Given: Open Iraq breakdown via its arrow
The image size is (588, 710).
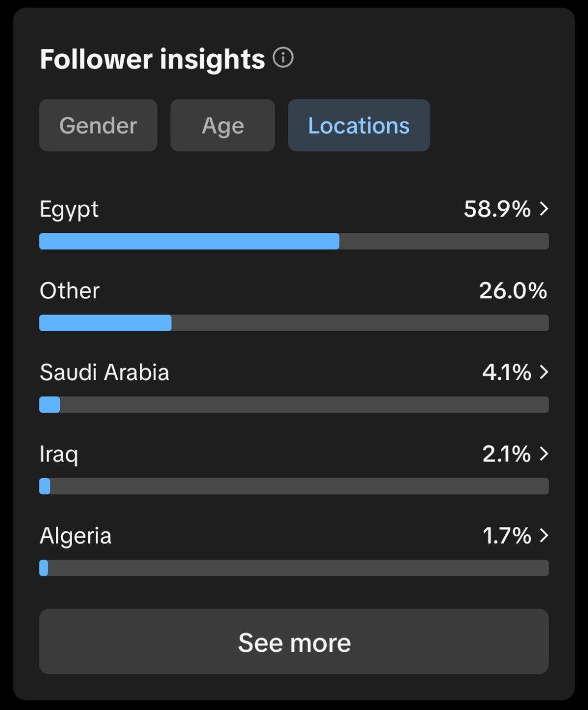Looking at the screenshot, I should tap(544, 454).
